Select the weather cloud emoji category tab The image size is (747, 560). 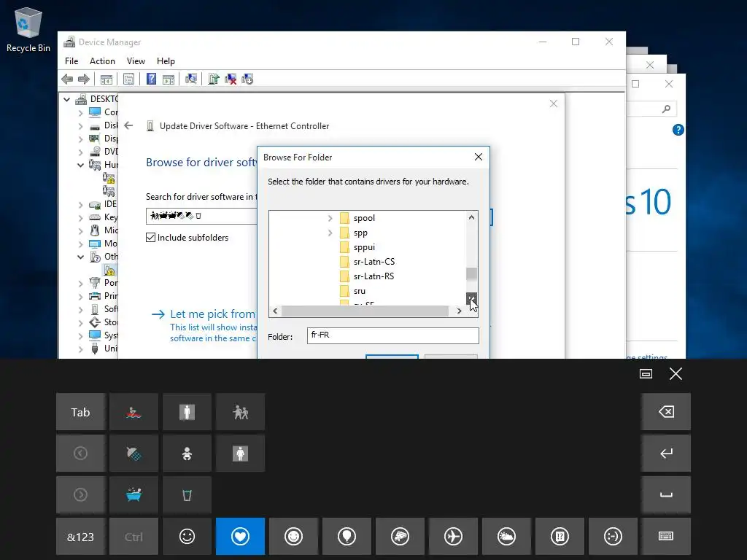coord(506,536)
